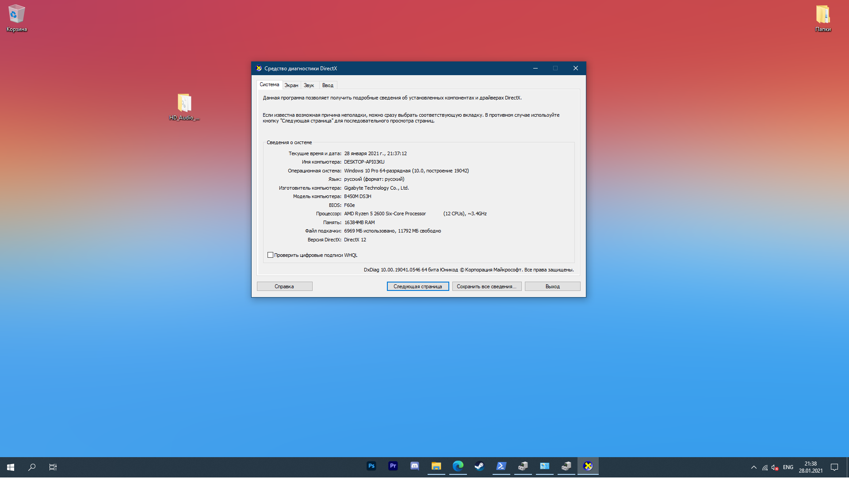Click the Show Desktop strip at taskbar edge
The height and width of the screenshot is (504, 849).
click(x=848, y=467)
